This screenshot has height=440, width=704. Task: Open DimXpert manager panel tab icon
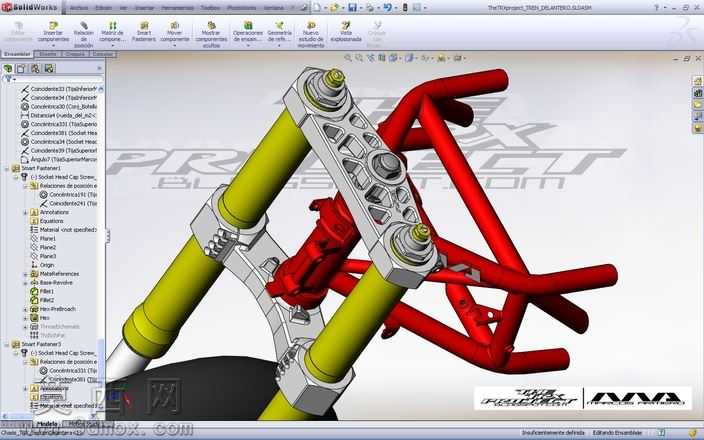point(48,68)
